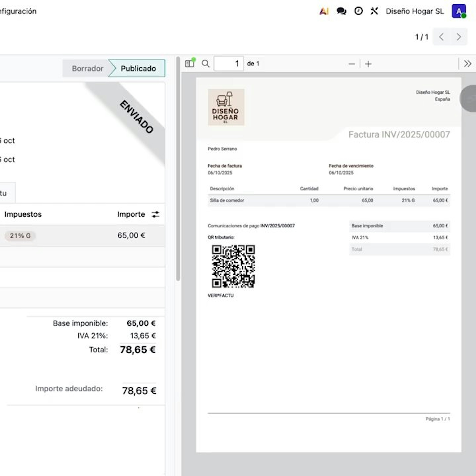Toggle the PDF viewer sidebar
Image resolution: width=476 pixels, height=476 pixels.
tap(190, 63)
